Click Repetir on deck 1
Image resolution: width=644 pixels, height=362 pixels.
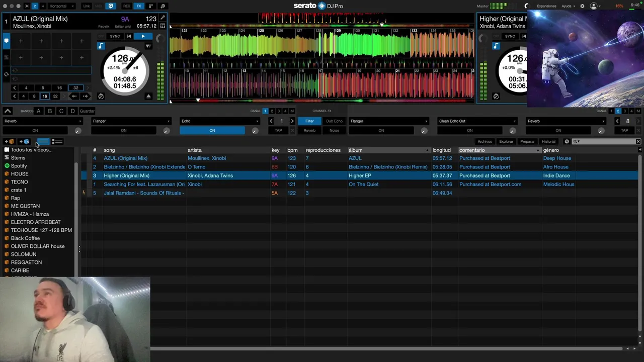tap(104, 26)
